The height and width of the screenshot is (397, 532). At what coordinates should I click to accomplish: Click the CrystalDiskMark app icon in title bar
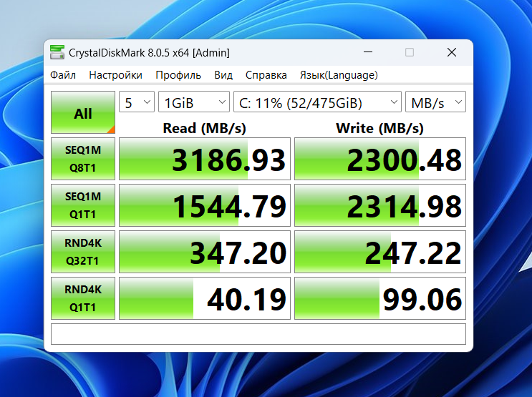point(57,52)
